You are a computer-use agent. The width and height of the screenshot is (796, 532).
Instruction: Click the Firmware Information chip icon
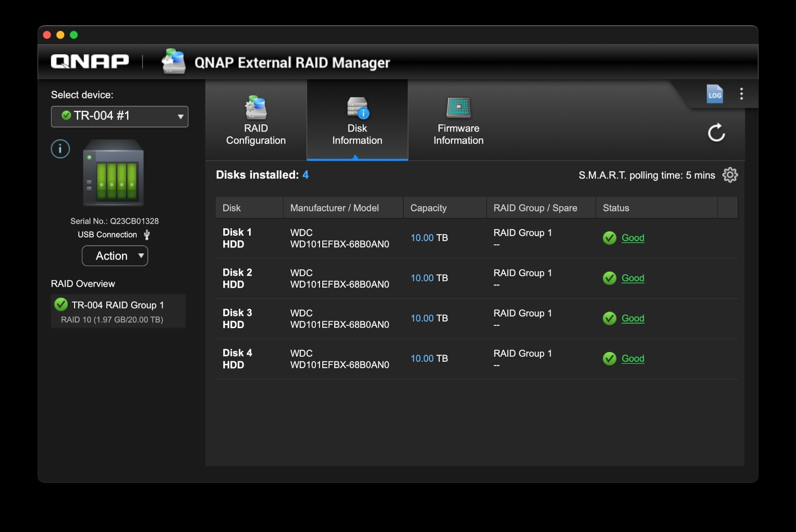459,108
